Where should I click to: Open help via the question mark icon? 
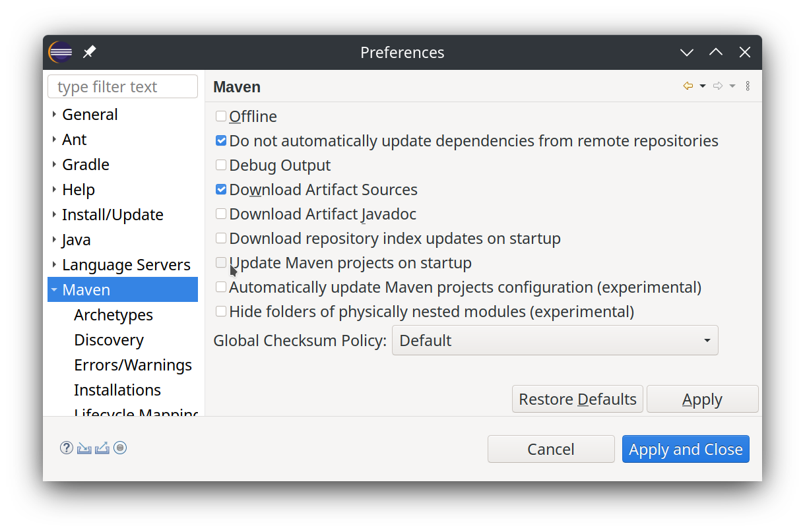click(x=66, y=448)
